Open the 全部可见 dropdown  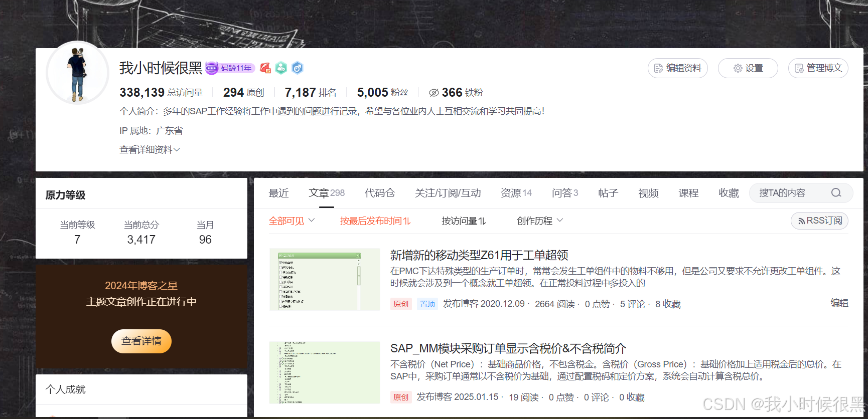point(292,221)
